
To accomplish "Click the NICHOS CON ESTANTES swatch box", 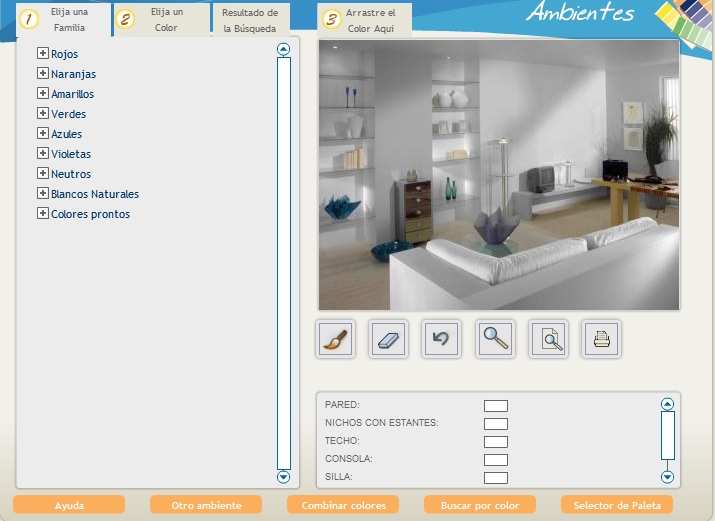I will point(496,423).
